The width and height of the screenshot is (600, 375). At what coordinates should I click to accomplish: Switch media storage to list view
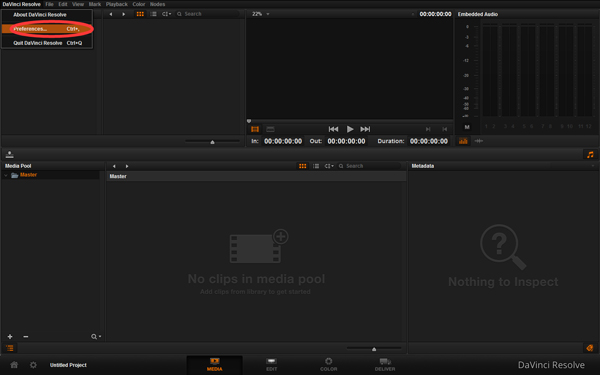[x=153, y=14]
